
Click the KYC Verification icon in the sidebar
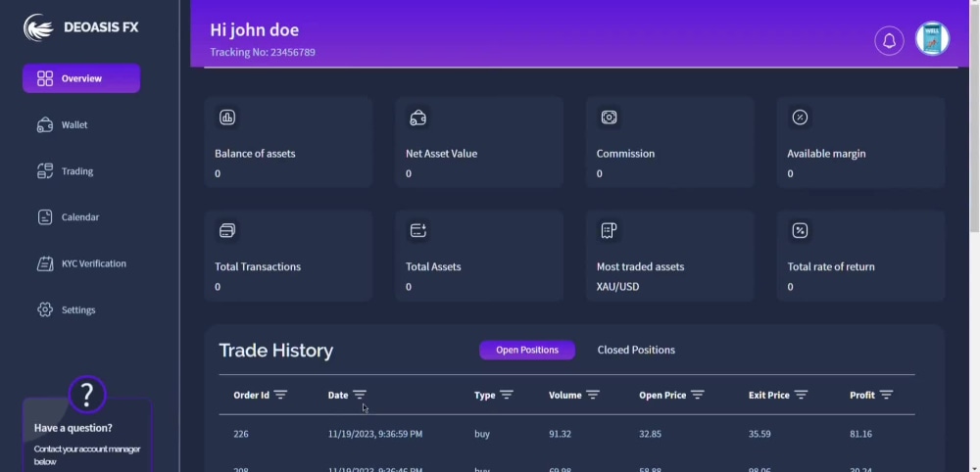45,263
